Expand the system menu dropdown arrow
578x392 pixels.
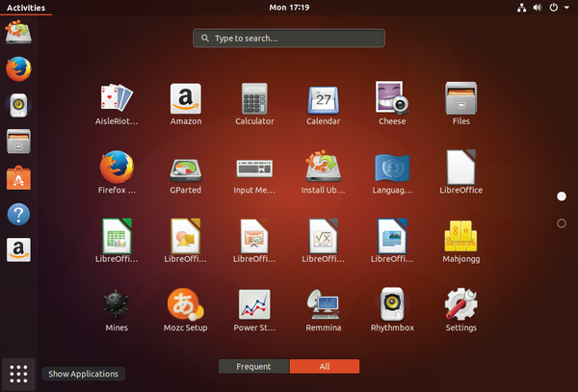click(x=566, y=8)
